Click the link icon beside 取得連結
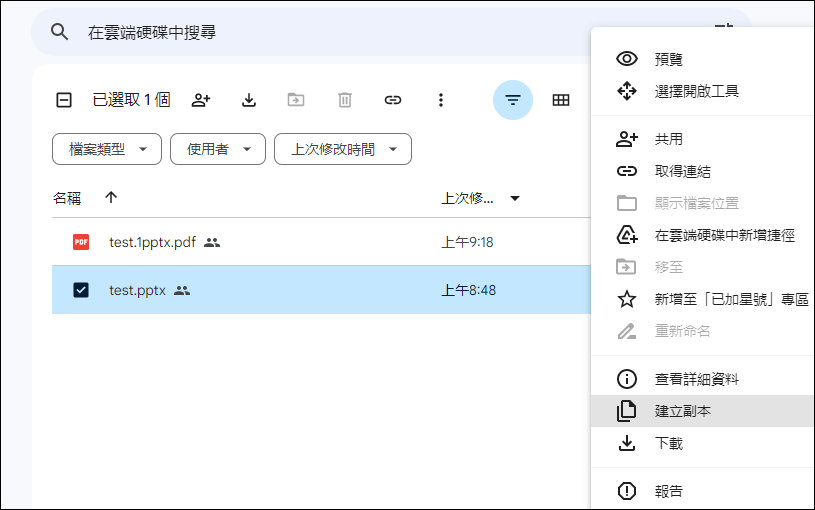This screenshot has width=815, height=510. click(627, 171)
